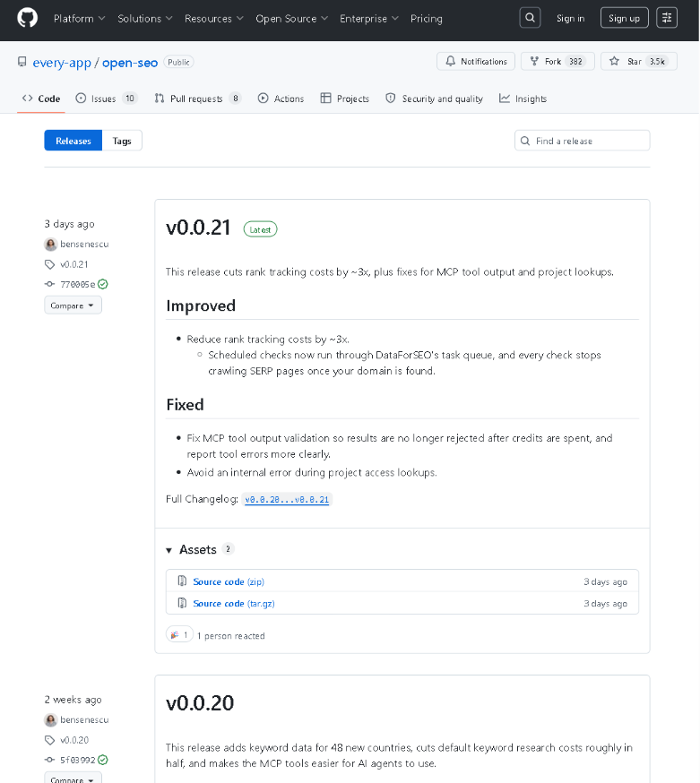
Task: Open the Pull requests tab
Action: pos(198,99)
